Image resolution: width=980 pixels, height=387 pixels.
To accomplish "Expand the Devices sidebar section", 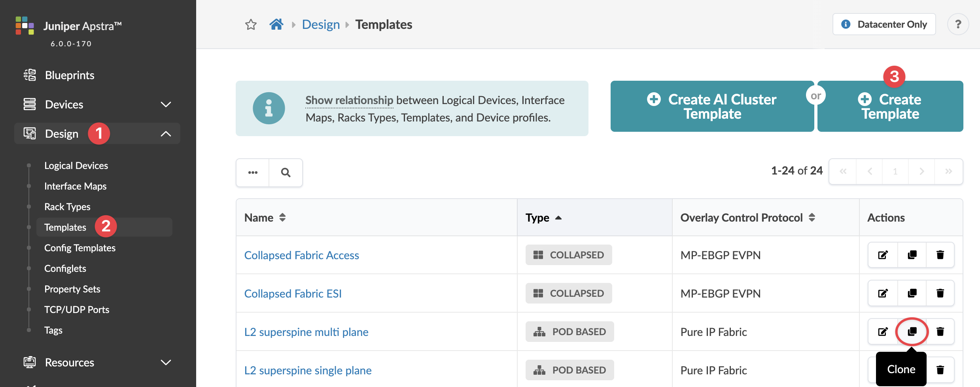I will pyautogui.click(x=166, y=104).
